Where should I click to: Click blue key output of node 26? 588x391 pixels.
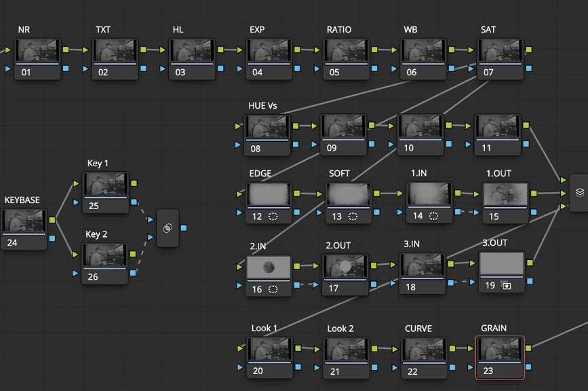click(133, 273)
